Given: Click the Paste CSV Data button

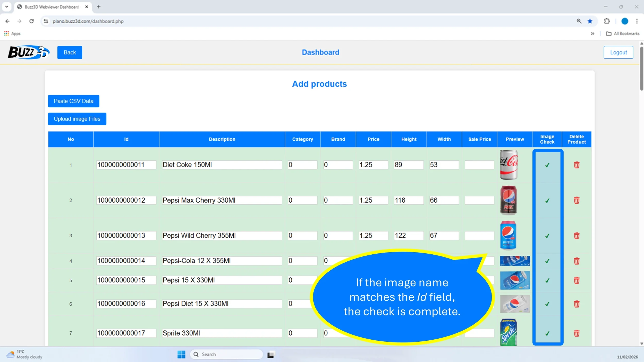Looking at the screenshot, I should click(73, 101).
